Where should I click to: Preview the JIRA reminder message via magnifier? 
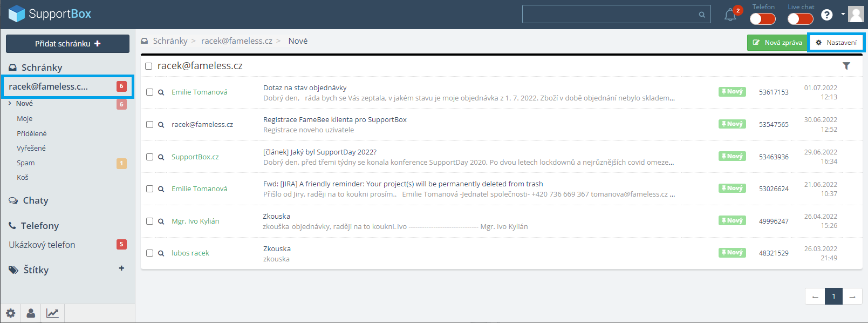[161, 189]
